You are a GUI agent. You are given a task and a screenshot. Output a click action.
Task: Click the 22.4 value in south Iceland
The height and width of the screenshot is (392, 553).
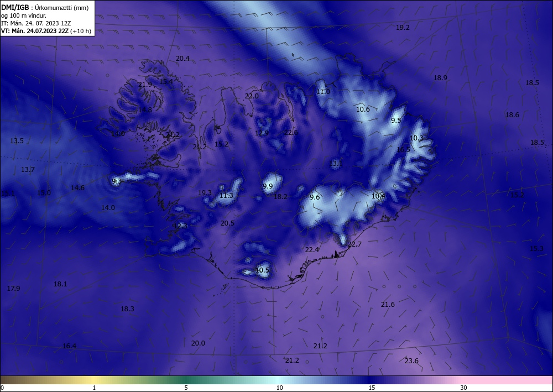tap(312, 250)
